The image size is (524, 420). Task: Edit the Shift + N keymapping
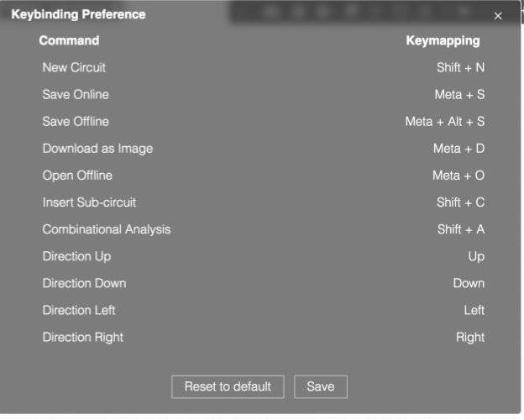click(460, 67)
